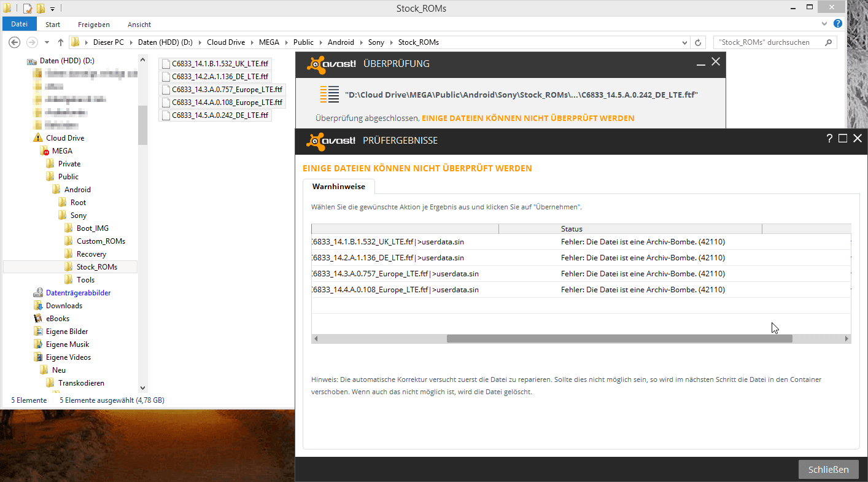Open the recent locations dropdown arrow

pyautogui.click(x=47, y=42)
